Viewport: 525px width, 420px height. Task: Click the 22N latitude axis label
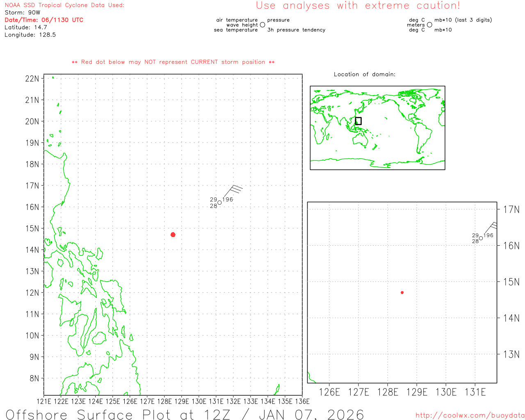pyautogui.click(x=32, y=79)
